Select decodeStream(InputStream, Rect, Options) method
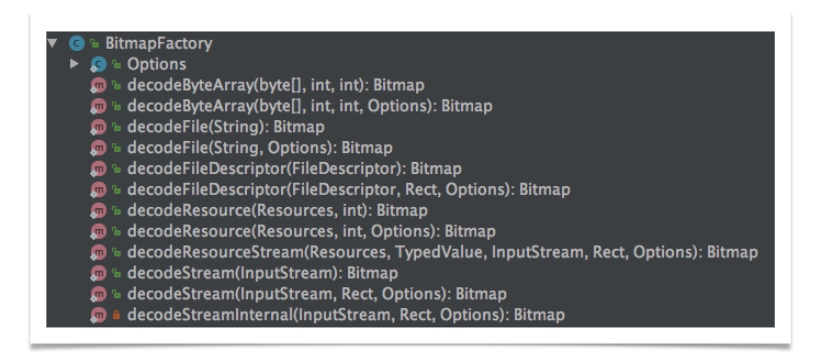Viewport: 822px width, 362px height. 317,294
